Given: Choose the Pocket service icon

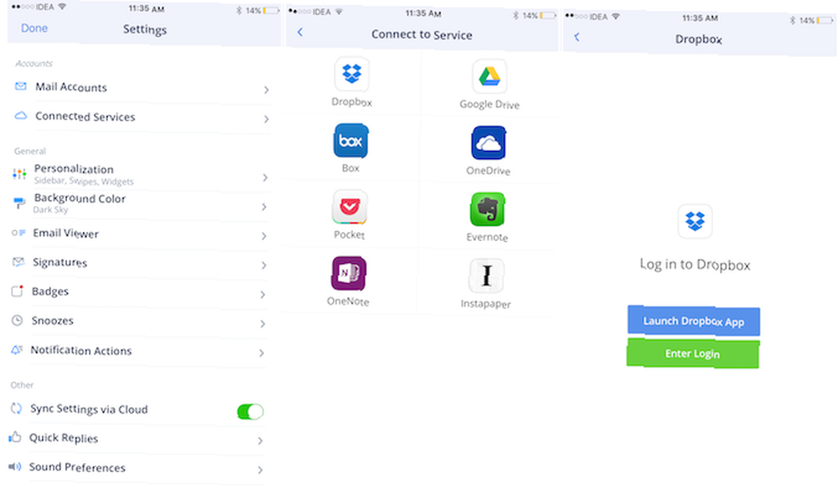Looking at the screenshot, I should click(x=349, y=207).
